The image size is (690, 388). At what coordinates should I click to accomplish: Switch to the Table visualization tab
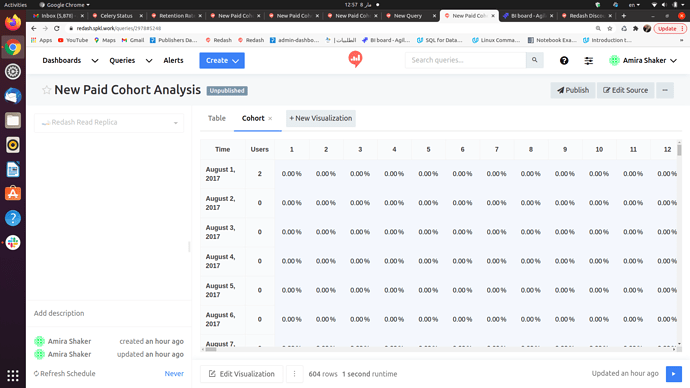point(217,118)
